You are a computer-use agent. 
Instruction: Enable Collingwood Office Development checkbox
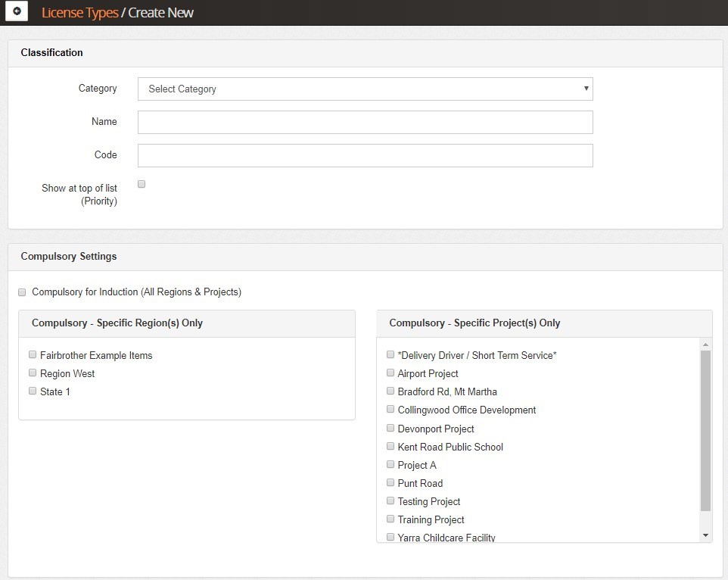click(390, 409)
